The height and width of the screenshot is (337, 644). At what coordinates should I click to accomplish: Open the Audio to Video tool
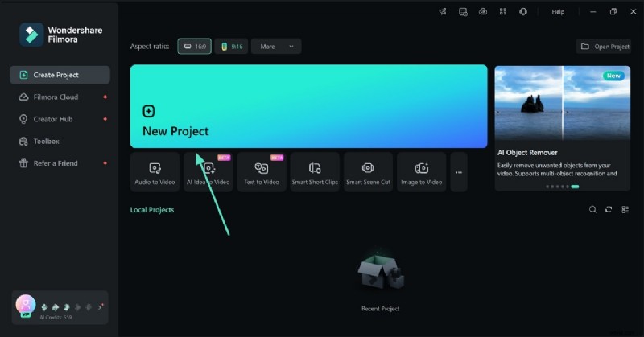tap(155, 172)
